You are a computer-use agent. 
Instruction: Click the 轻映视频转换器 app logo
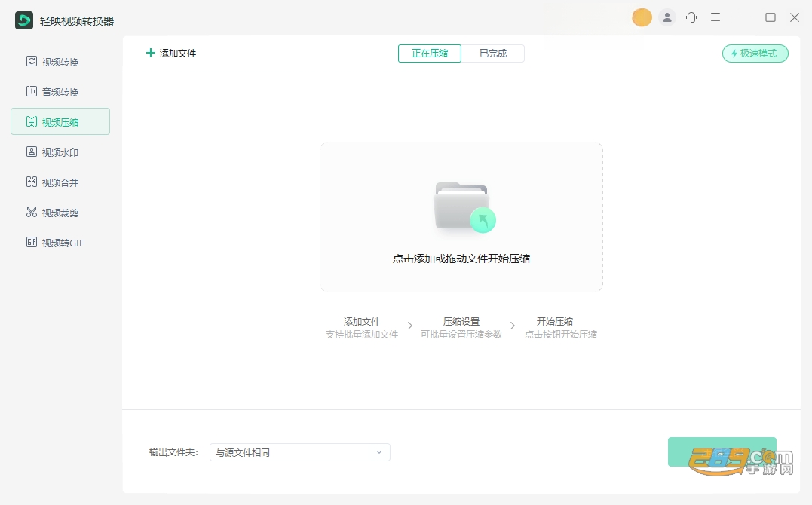point(24,20)
